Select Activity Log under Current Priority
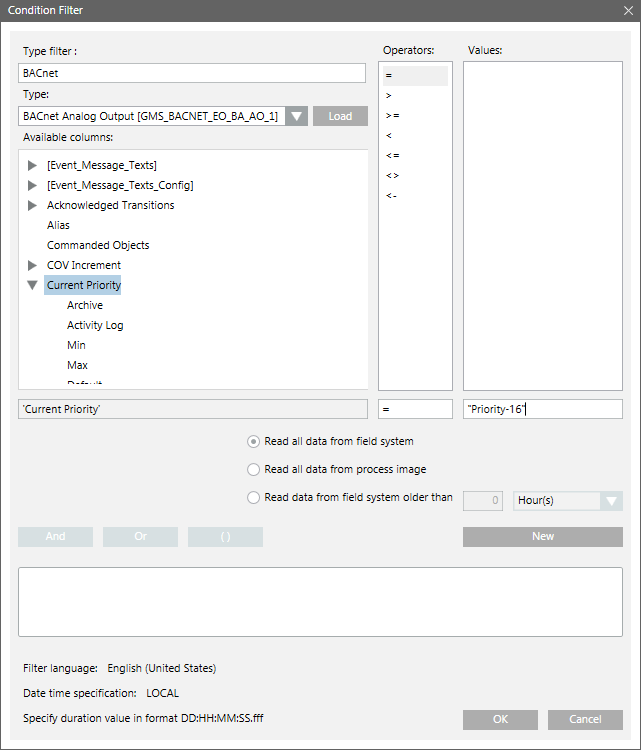Image resolution: width=641 pixels, height=750 pixels. [95, 325]
